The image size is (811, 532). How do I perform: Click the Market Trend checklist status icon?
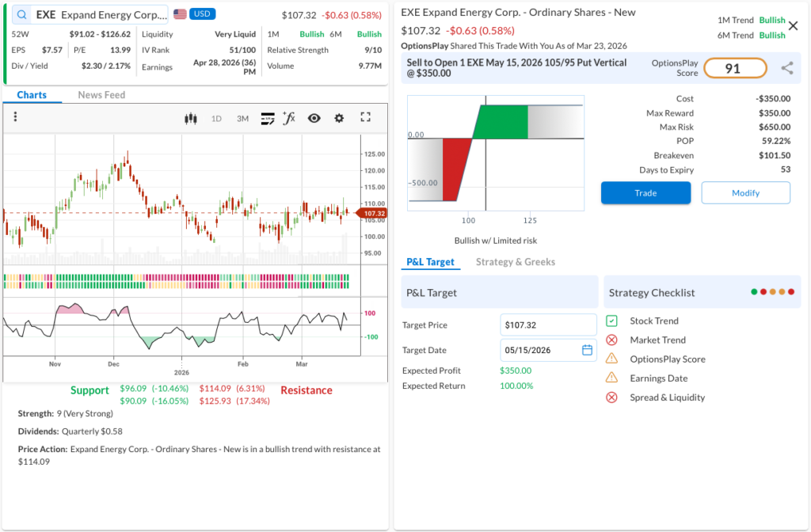coord(611,340)
